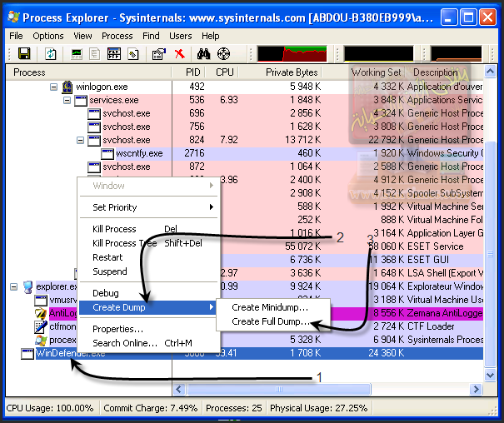Choose Kill Process Tree from context menu
Image resolution: width=504 pixels, height=423 pixels.
tap(149, 243)
